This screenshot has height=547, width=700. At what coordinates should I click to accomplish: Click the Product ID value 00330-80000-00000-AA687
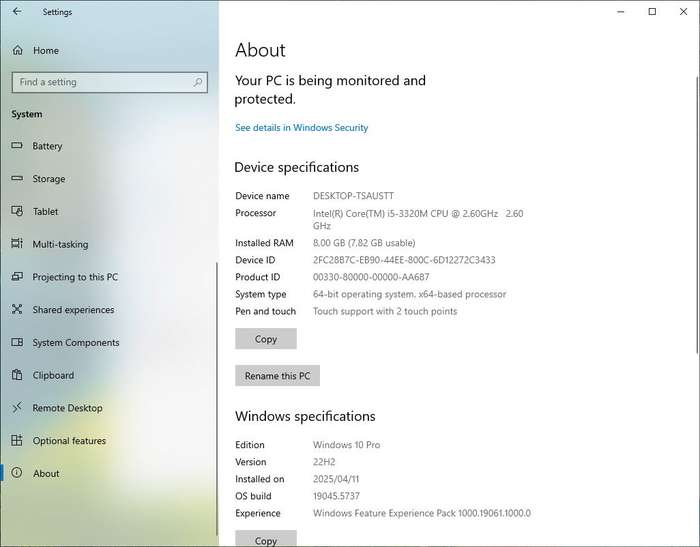pos(371,277)
